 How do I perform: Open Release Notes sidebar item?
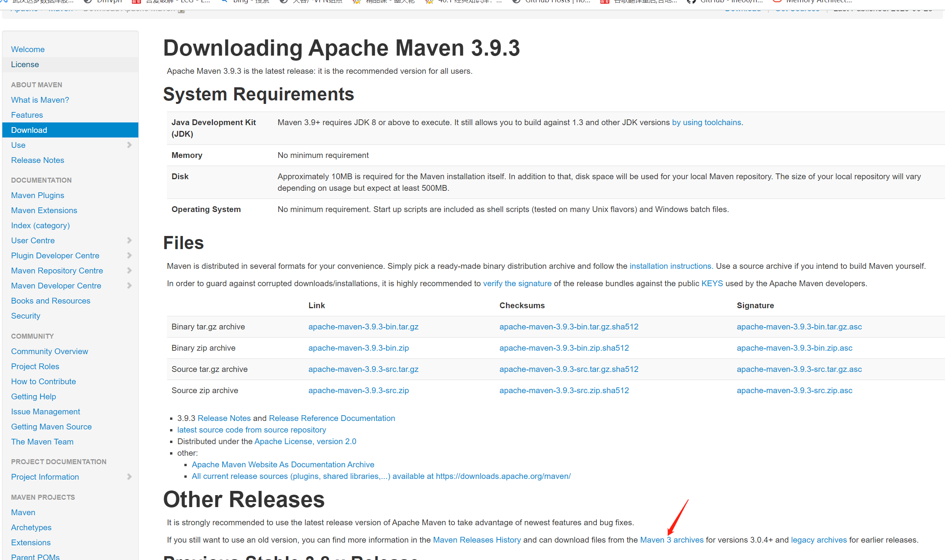coord(37,160)
